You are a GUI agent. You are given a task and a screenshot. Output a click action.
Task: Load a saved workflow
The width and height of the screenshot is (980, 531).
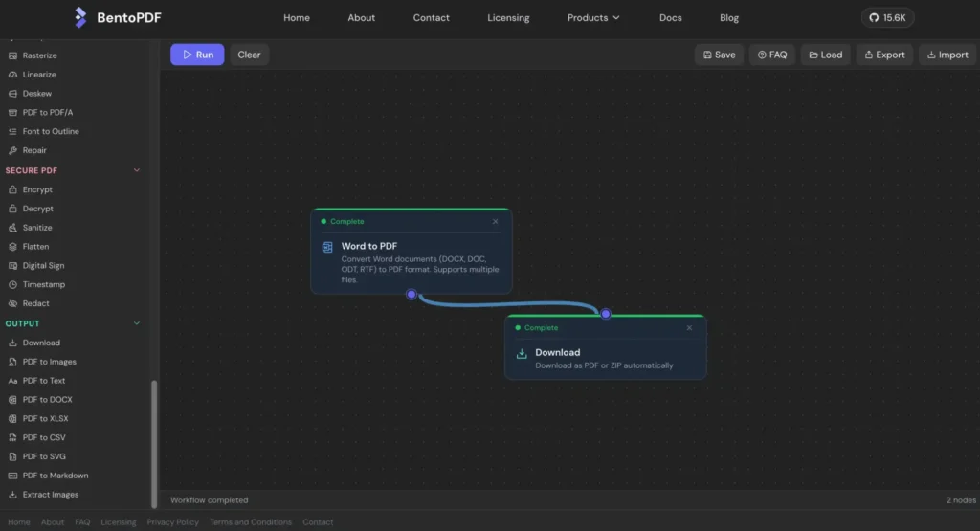click(826, 55)
